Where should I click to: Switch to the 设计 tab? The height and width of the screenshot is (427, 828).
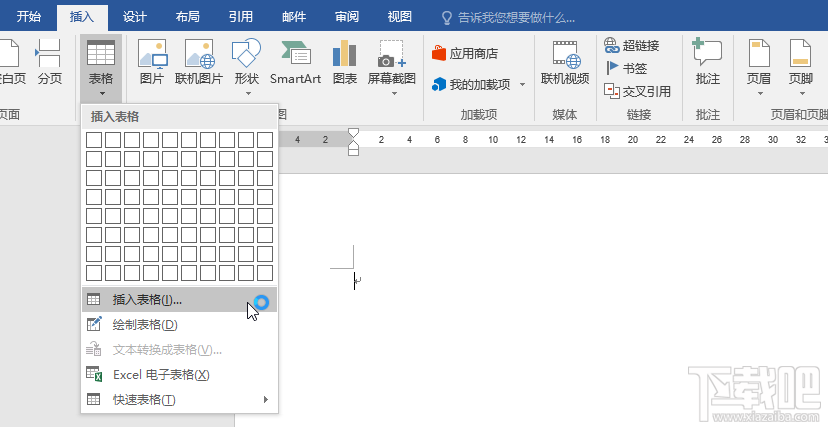tap(134, 17)
